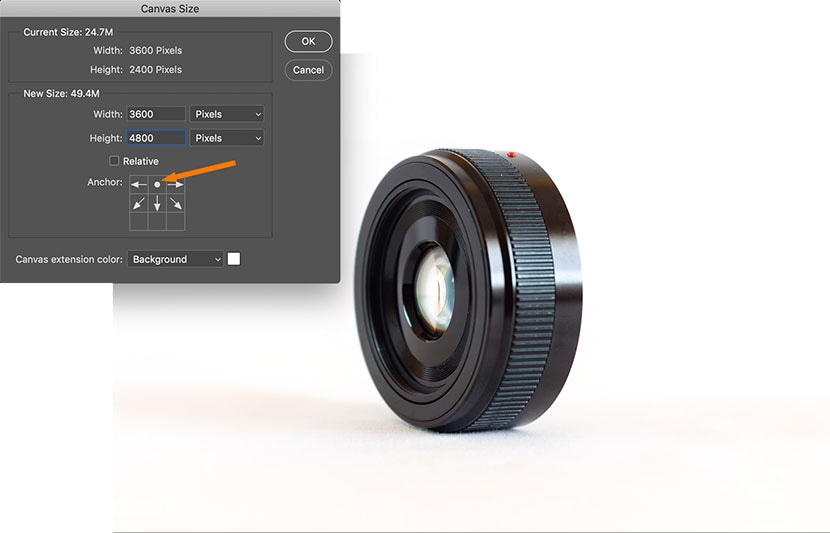Set anchor to the empty bottom-right cell
This screenshot has height=533, width=830.
tap(176, 222)
